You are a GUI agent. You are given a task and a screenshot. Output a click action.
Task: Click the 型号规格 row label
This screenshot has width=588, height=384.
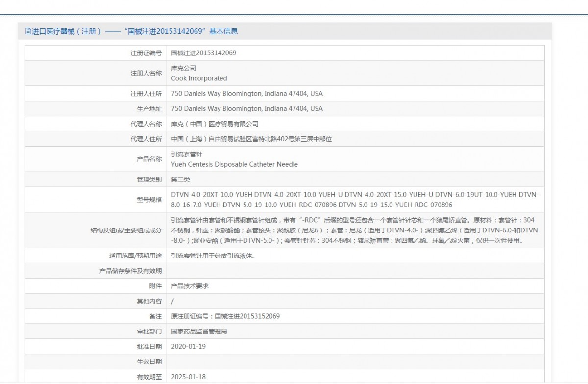click(x=149, y=200)
